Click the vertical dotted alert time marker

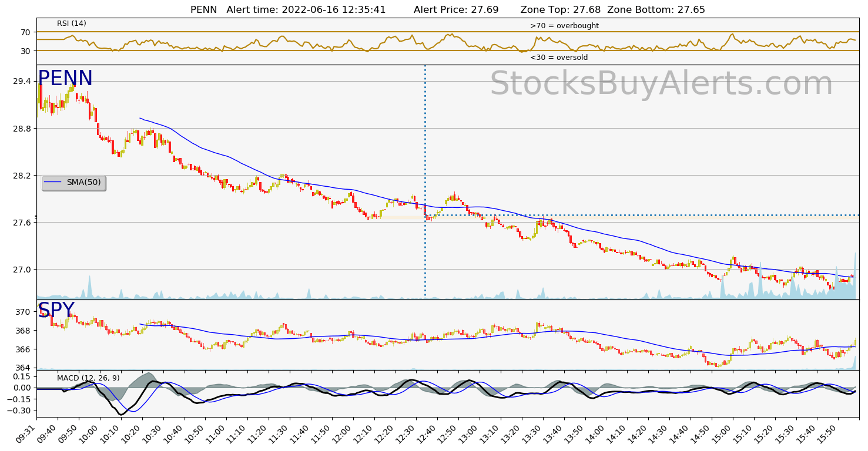(425, 182)
